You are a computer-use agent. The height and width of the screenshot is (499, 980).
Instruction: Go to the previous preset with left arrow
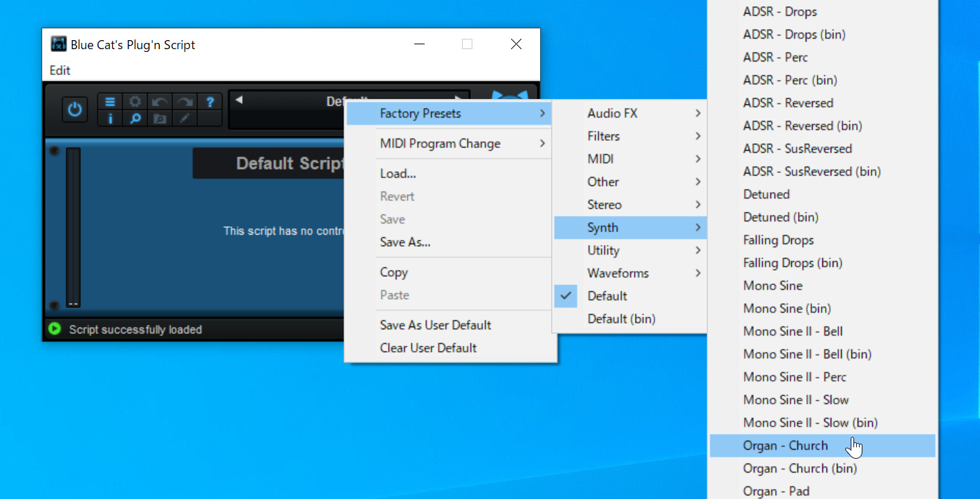pos(239,100)
